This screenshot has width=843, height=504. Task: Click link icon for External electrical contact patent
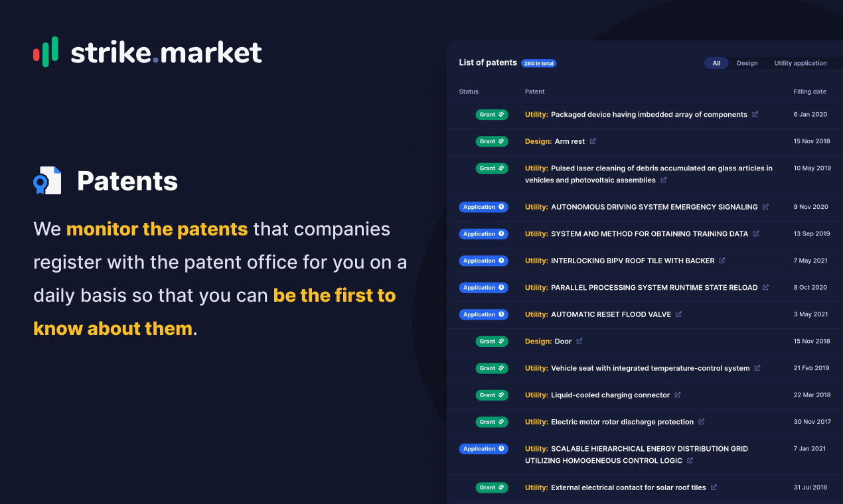tap(714, 487)
